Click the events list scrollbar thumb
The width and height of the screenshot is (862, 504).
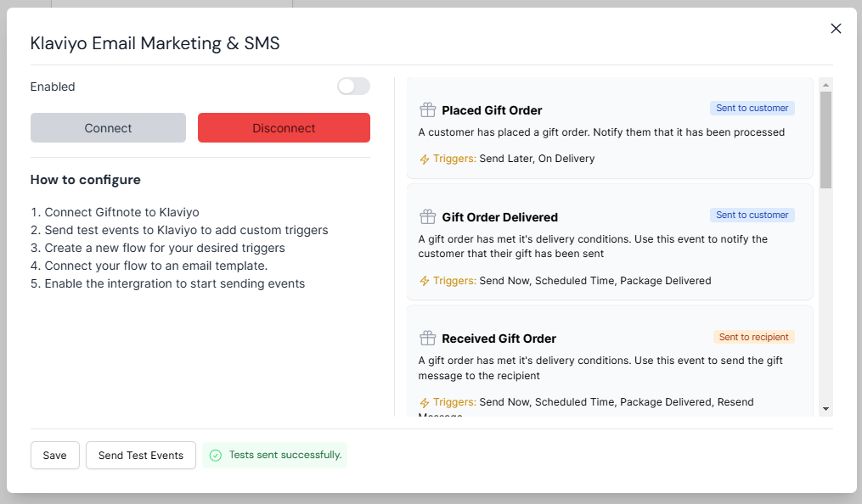[825, 140]
